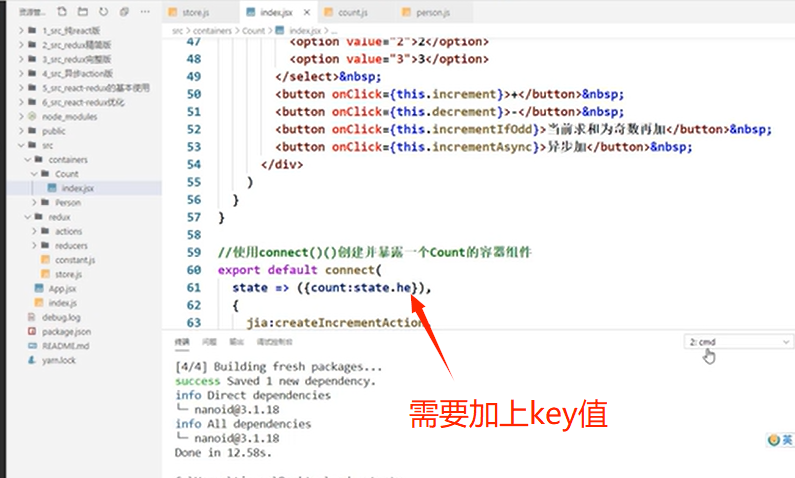Open App.jsx in the explorer

pos(62,288)
